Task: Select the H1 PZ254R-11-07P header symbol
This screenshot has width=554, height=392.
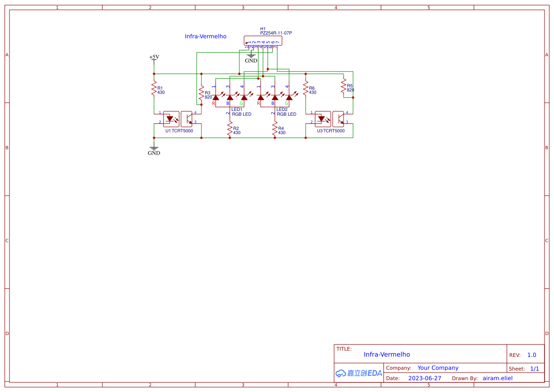Action: pyautogui.click(x=262, y=41)
